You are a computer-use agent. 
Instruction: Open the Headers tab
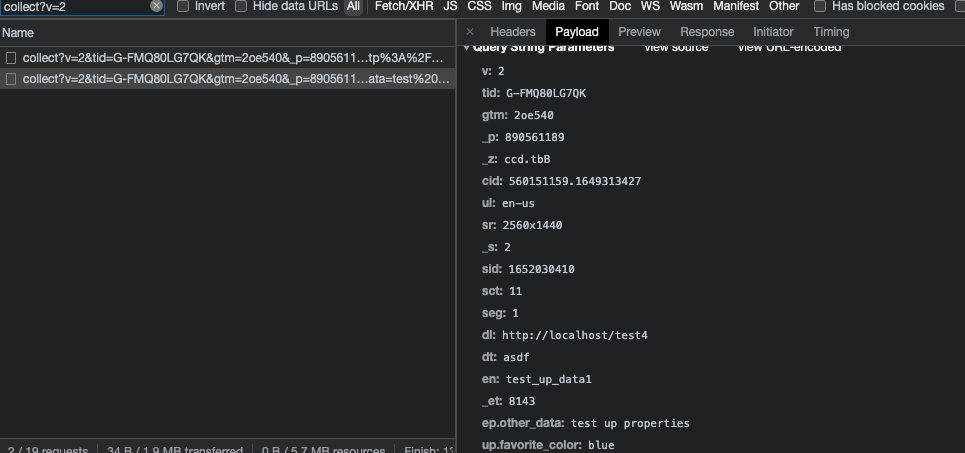click(x=513, y=32)
